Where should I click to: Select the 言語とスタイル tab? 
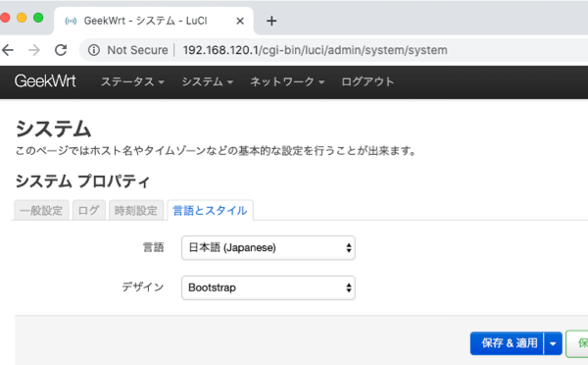pos(210,210)
